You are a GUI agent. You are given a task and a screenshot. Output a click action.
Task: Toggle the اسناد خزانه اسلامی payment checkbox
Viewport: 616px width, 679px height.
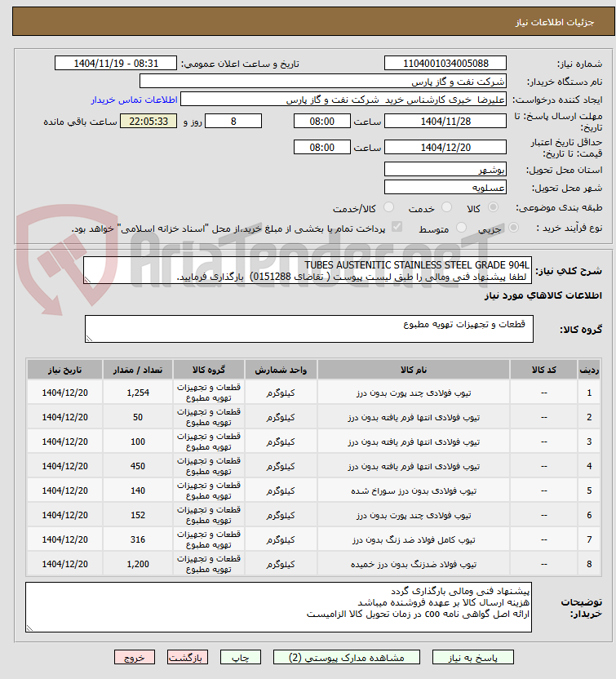(397, 227)
